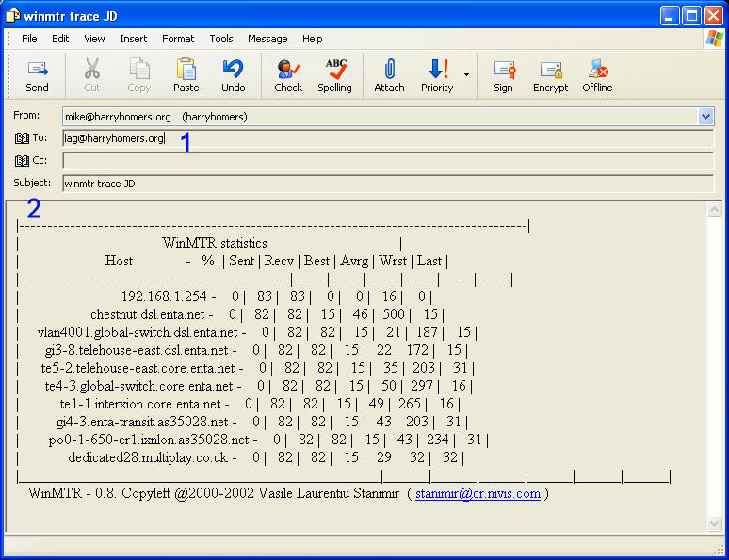Image resolution: width=729 pixels, height=560 pixels.
Task: Click the 'Sent' column header text
Action: coord(242,261)
